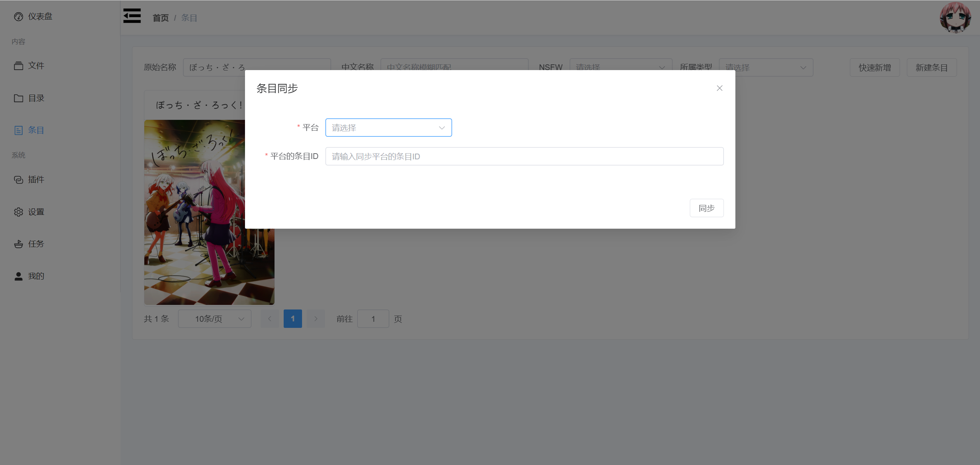Go to next page arrow
This screenshot has width=980, height=465.
click(x=316, y=319)
